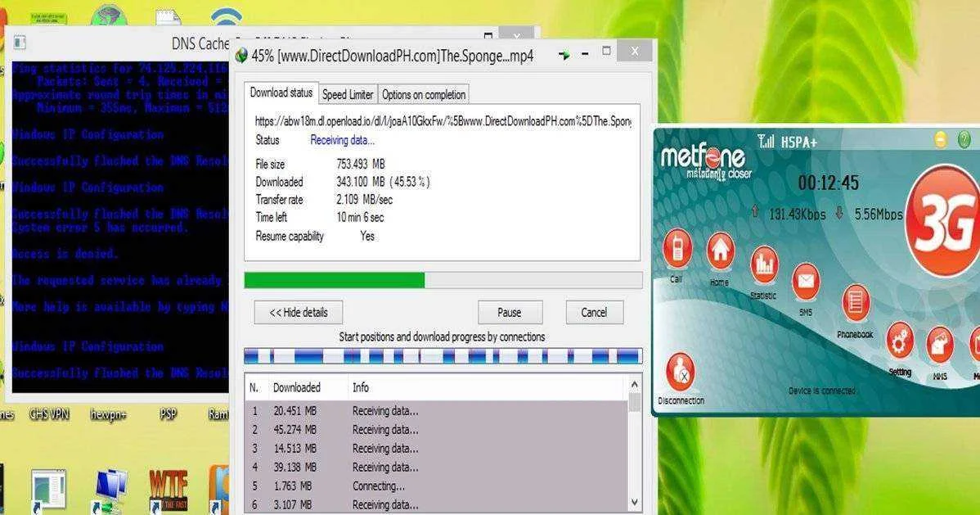Click the blue connections progress bar
This screenshot has width=980, height=515.
(x=443, y=356)
